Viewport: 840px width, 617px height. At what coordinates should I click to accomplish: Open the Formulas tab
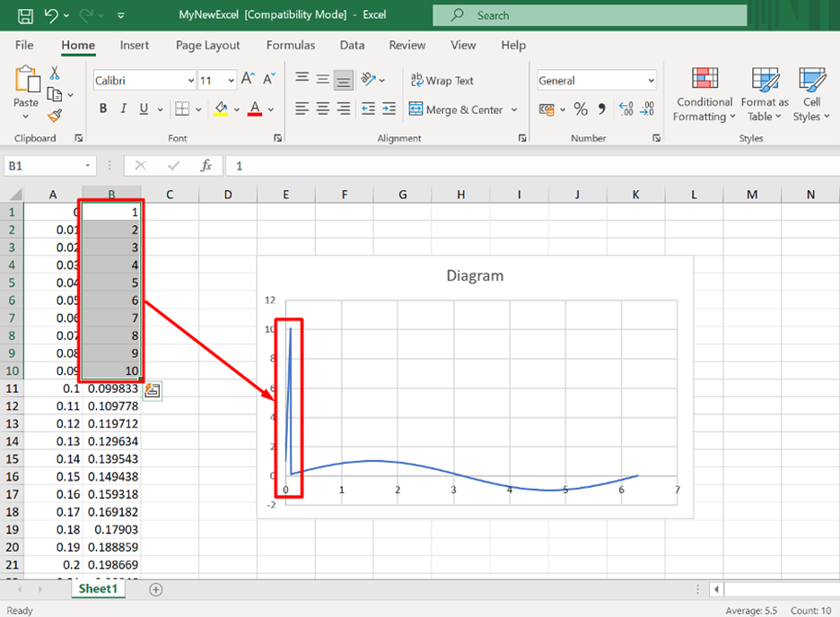tap(291, 45)
